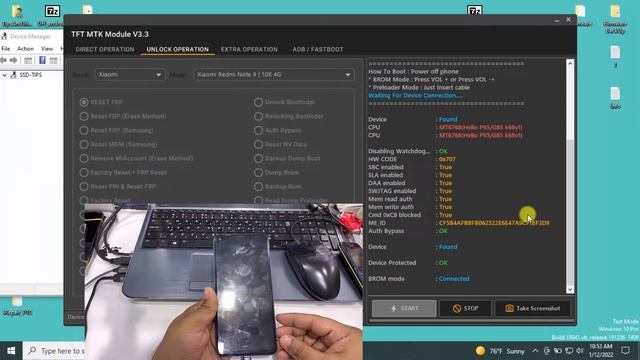Click the properties pane icon left of Help
This screenshot has width=640, height=360.
point(28,61)
